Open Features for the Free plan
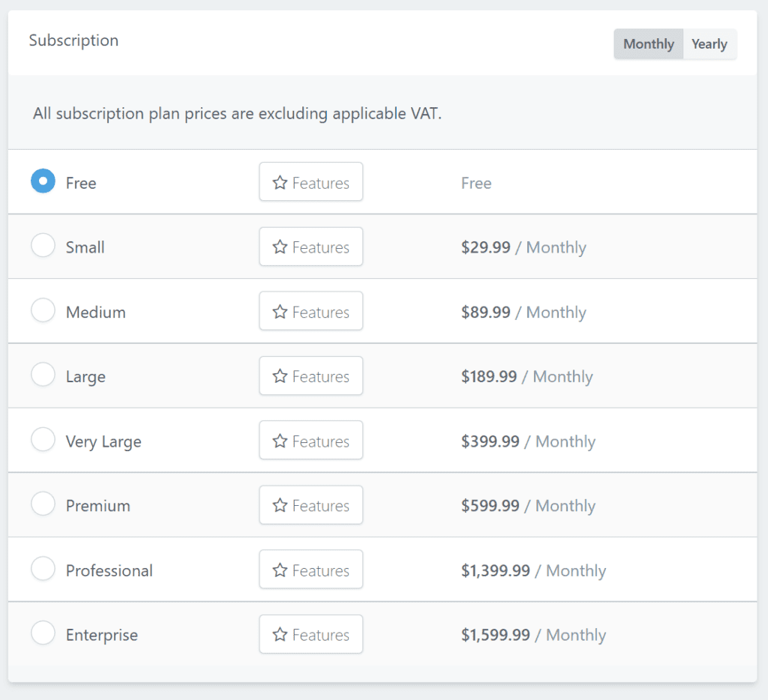The image size is (768, 700). [x=310, y=181]
